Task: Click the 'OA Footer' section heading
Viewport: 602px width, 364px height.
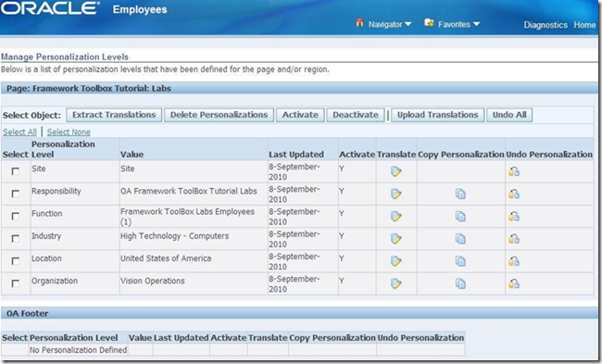Action: point(27,314)
